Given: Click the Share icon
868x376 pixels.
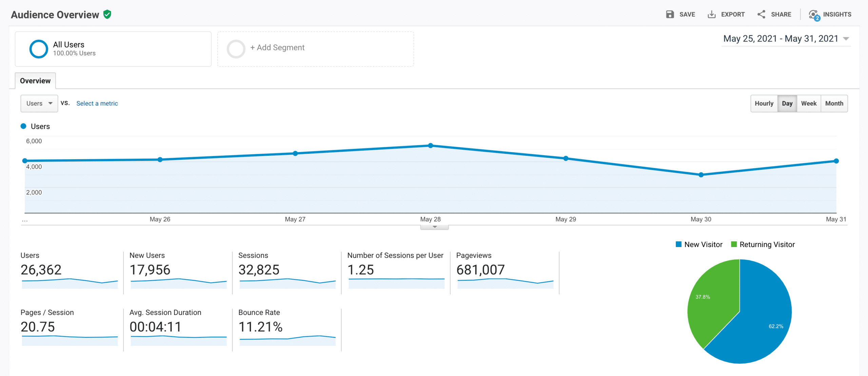Looking at the screenshot, I should (x=761, y=14).
